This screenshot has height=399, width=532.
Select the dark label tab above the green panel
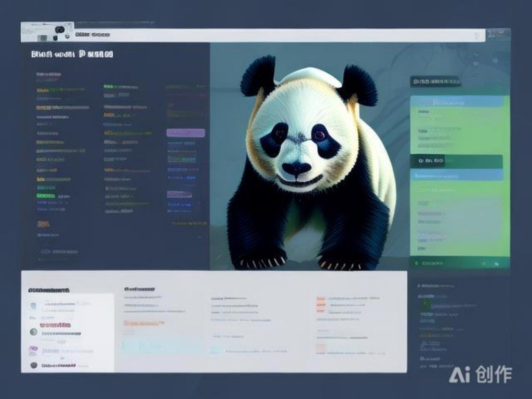[x=435, y=82]
